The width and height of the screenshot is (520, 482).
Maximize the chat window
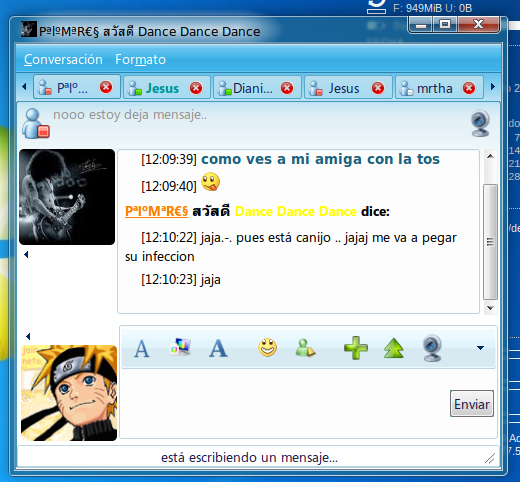445,24
